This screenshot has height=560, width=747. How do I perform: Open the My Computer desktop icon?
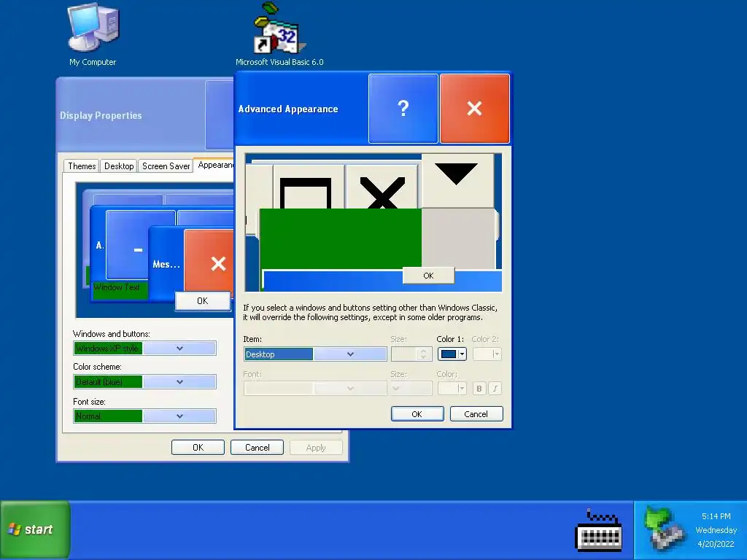pyautogui.click(x=93, y=34)
